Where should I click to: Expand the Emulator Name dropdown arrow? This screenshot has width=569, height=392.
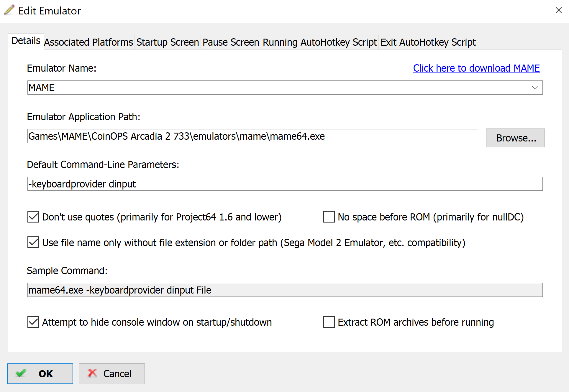(x=535, y=88)
